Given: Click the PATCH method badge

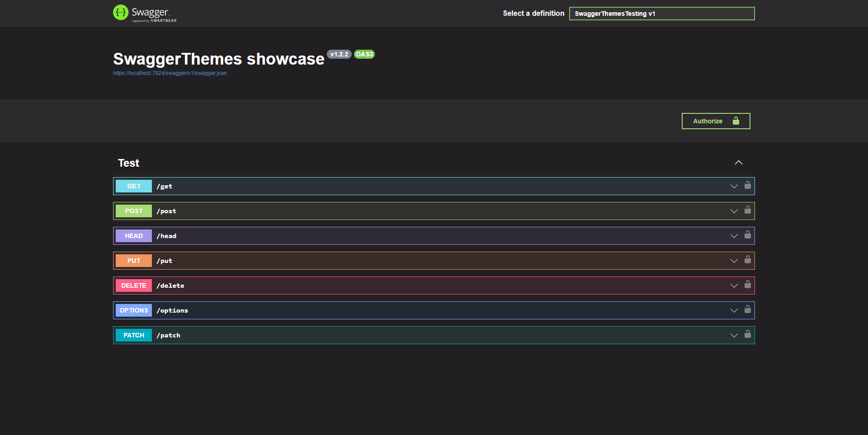Looking at the screenshot, I should tap(134, 335).
